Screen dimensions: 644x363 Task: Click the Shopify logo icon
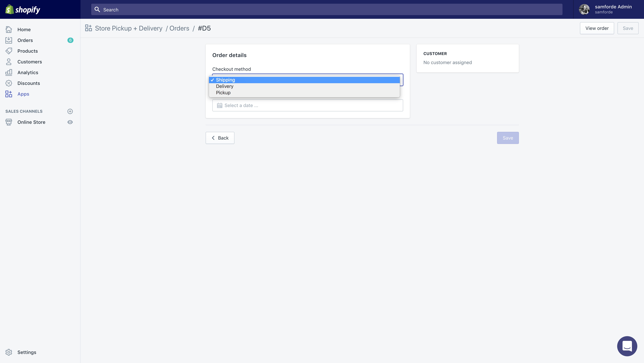point(9,10)
